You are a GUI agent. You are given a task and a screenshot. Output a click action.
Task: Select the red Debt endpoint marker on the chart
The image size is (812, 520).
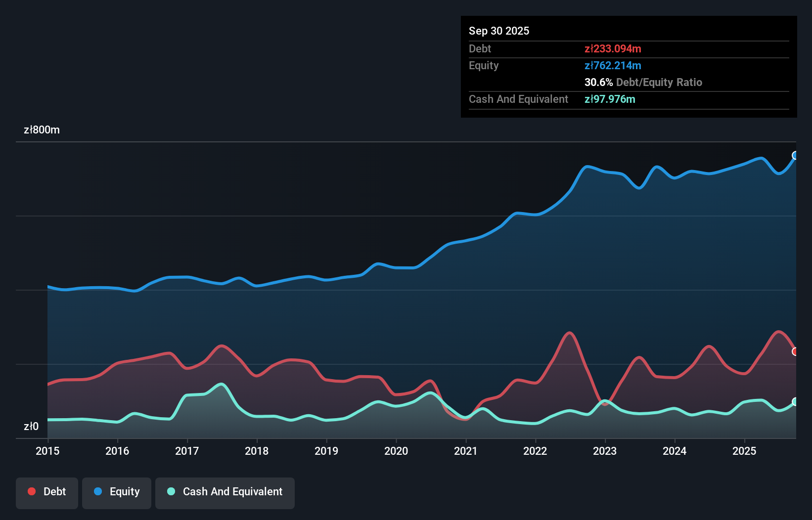point(795,351)
